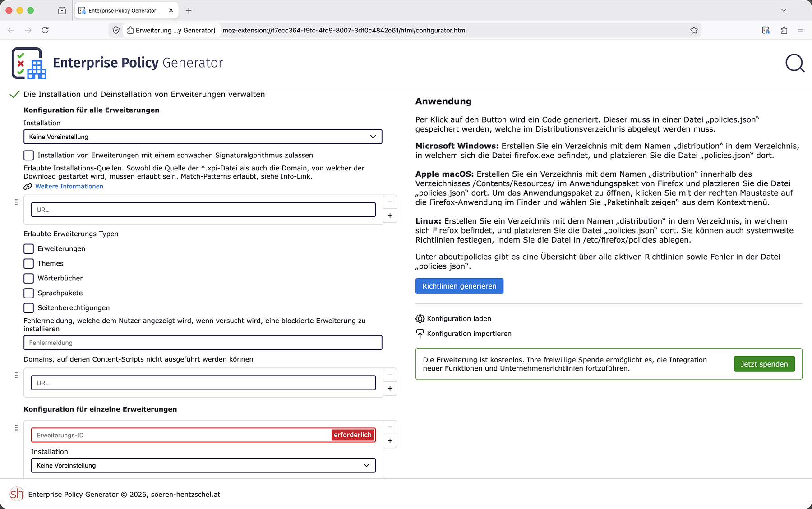Check weak signature algorithm installation option
Viewport: 812px width, 509px height.
(29, 155)
